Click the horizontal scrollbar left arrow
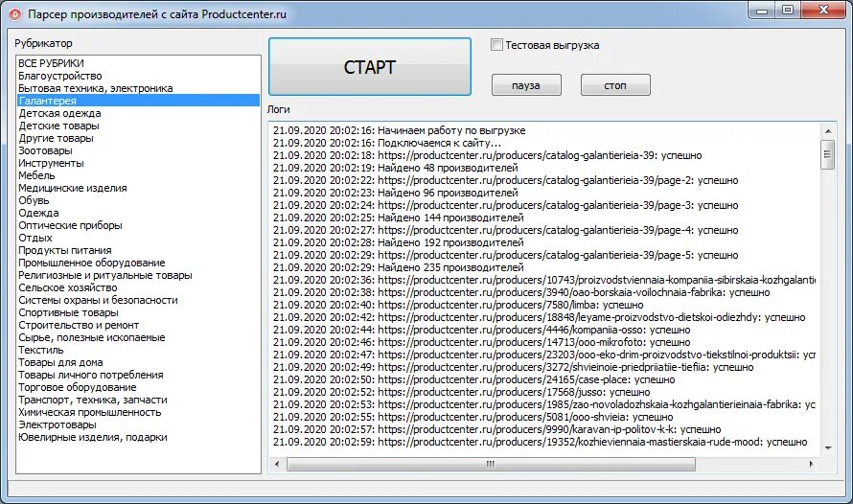This screenshot has width=853, height=504. pos(277,465)
